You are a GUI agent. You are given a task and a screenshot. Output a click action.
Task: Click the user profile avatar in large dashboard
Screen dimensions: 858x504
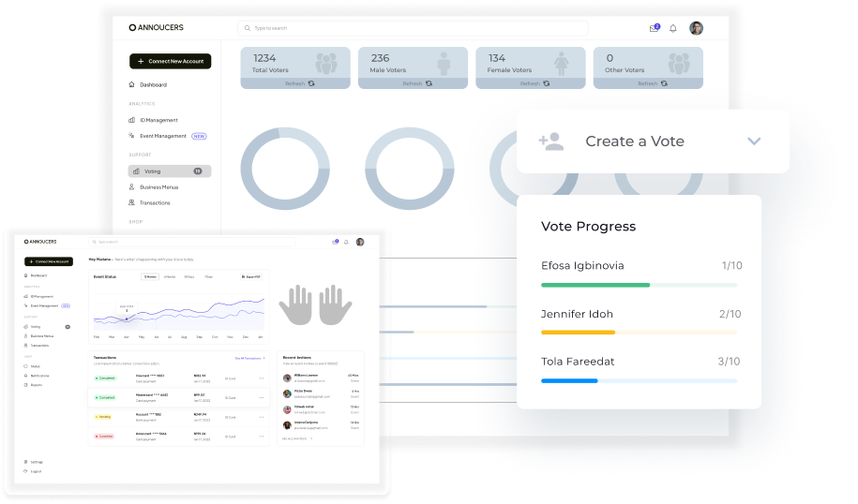click(696, 28)
